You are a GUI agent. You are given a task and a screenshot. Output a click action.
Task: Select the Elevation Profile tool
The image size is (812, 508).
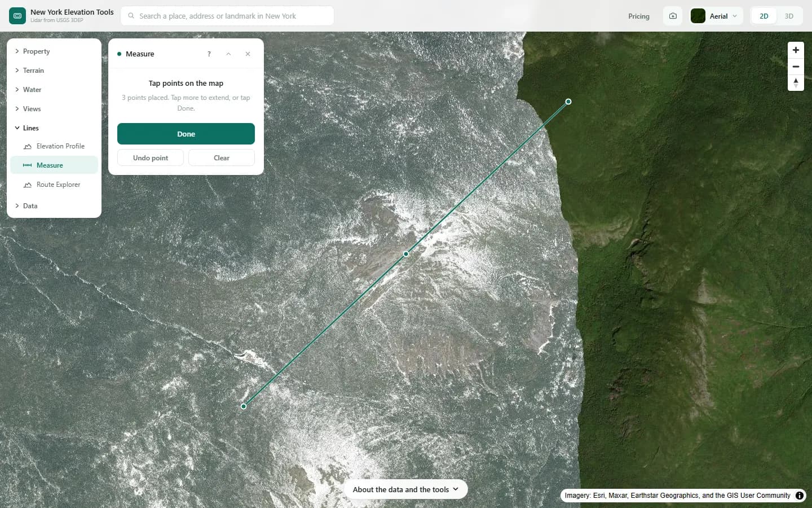tap(54, 146)
